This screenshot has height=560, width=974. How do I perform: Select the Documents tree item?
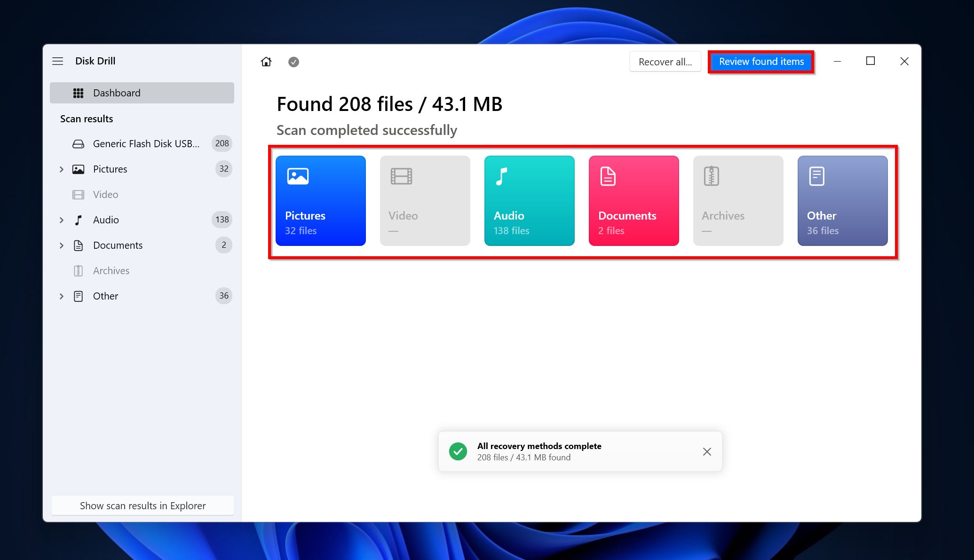pos(118,245)
